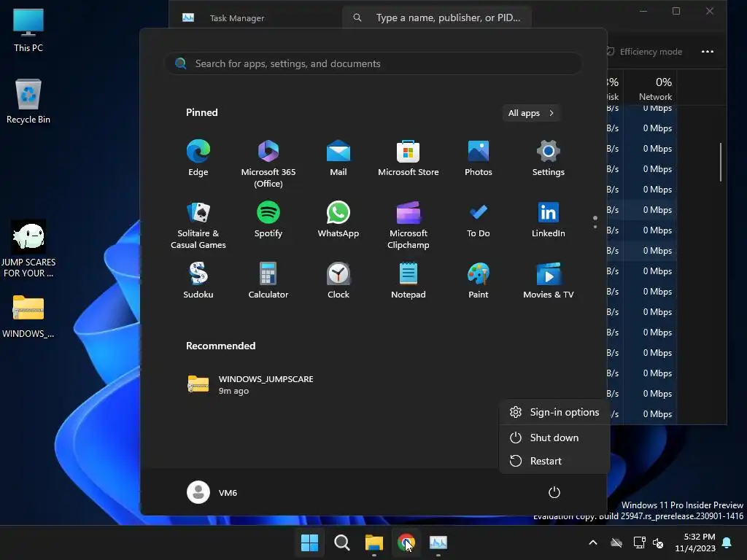Launch the Sudoku game
The height and width of the screenshot is (560, 747).
pos(198,281)
